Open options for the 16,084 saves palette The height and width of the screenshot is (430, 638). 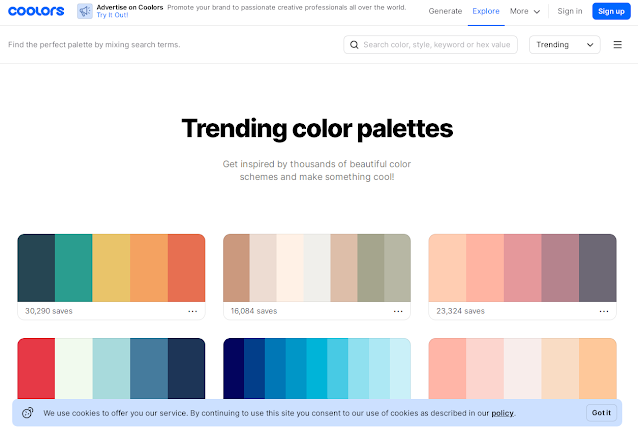click(x=397, y=311)
